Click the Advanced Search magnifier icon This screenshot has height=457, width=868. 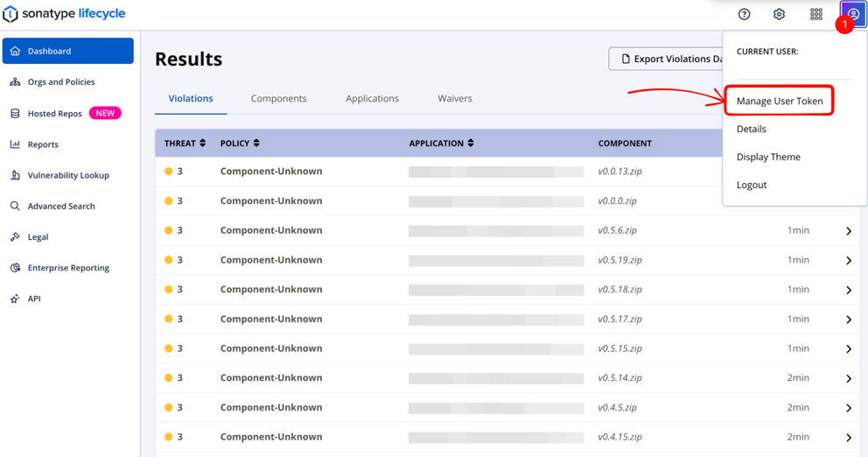click(16, 206)
